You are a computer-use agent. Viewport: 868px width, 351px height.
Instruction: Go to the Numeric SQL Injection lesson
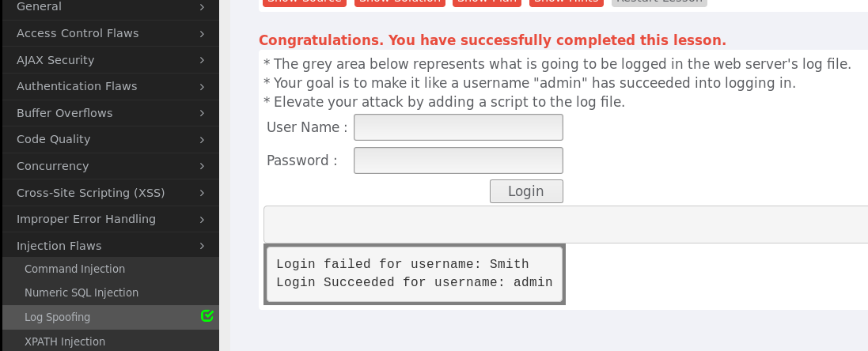[81, 292]
